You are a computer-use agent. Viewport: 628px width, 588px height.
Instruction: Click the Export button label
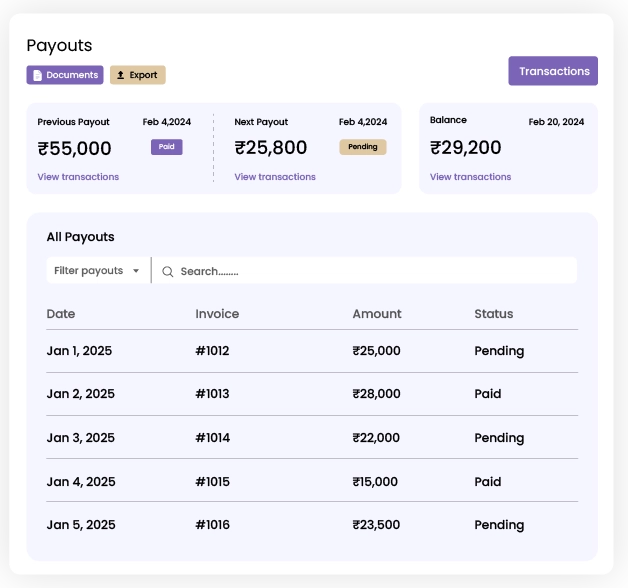143,75
